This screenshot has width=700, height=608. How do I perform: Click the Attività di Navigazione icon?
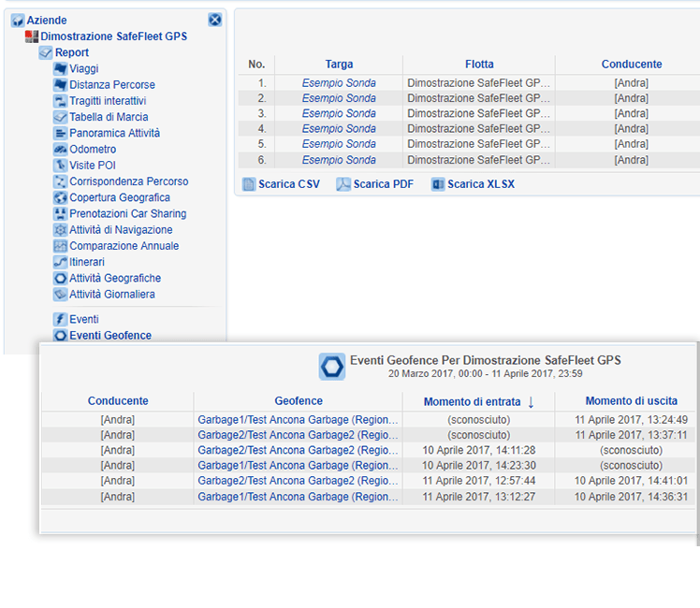pos(60,230)
